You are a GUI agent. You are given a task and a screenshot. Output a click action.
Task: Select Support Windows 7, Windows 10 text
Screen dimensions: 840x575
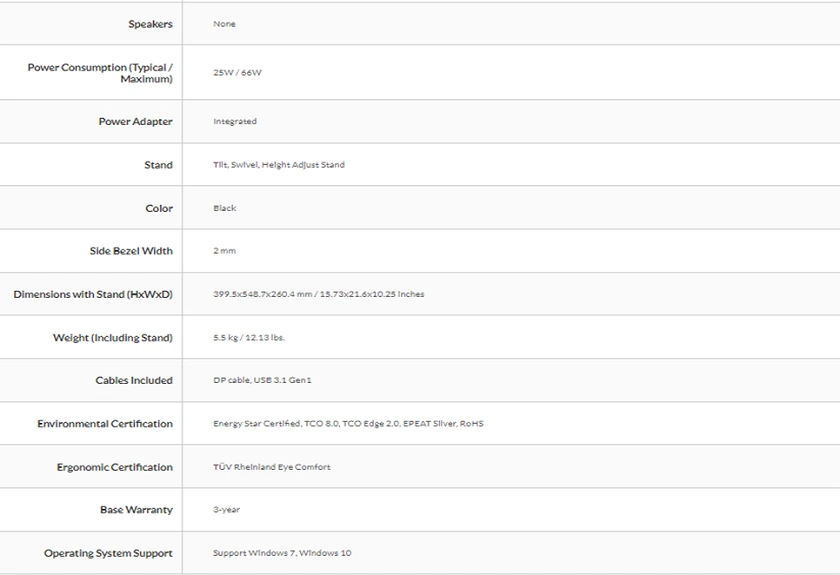pos(282,552)
